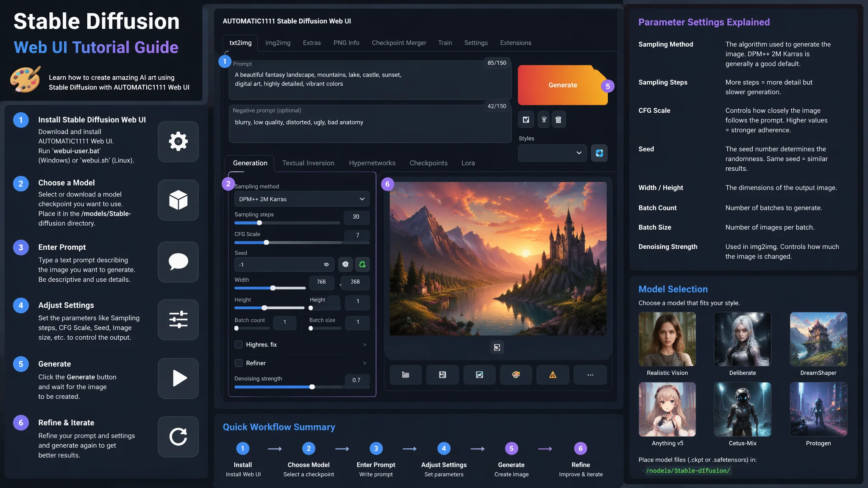Open the Extras tab

tap(312, 43)
